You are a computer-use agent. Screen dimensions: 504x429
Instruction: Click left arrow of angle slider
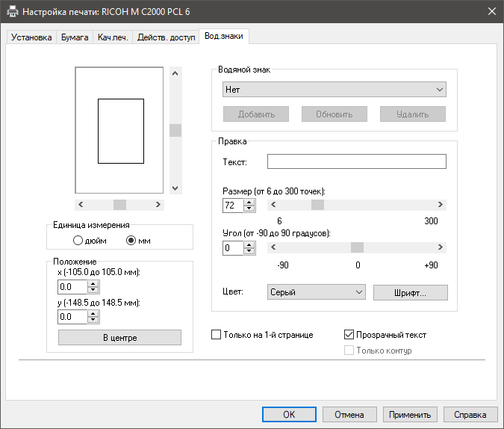(273, 247)
